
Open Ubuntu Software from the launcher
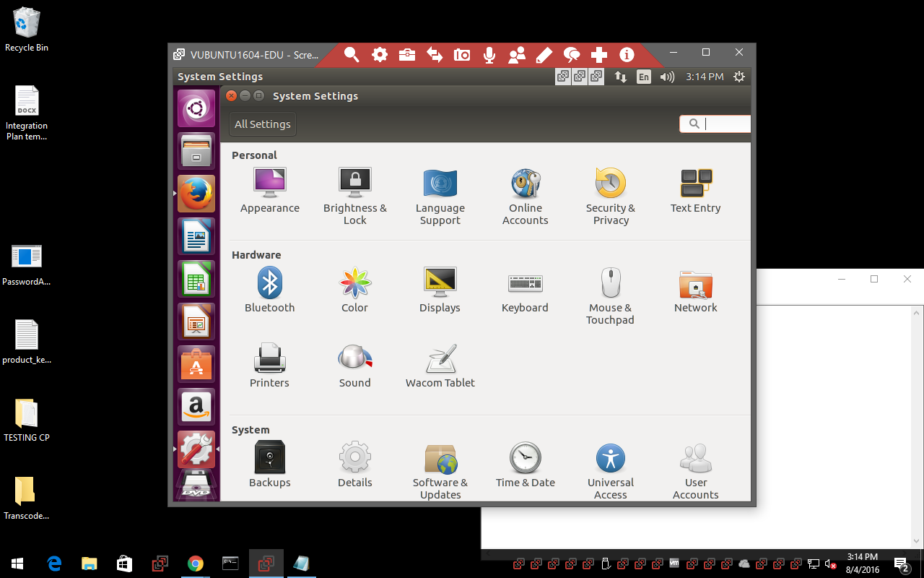(196, 364)
